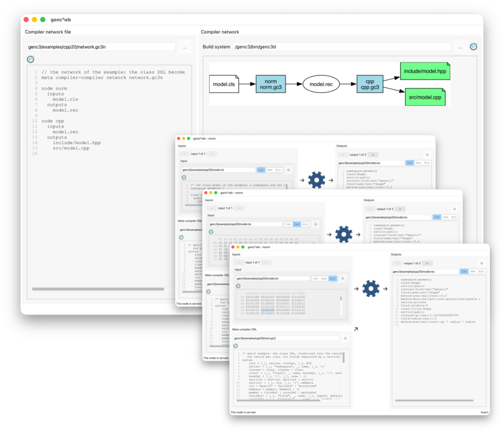Reload the network file with the circular arrow icon below its path

click(31, 59)
